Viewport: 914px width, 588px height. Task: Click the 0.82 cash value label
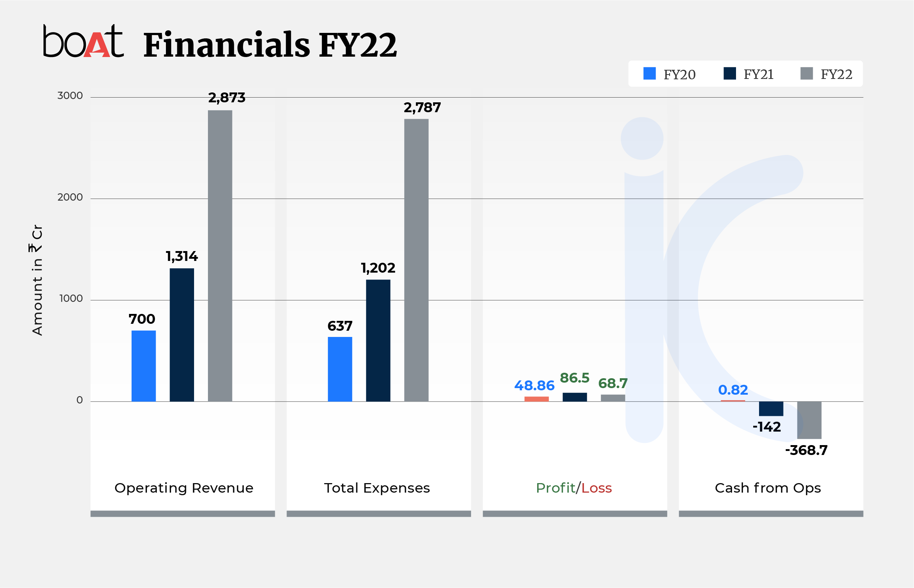[733, 390]
